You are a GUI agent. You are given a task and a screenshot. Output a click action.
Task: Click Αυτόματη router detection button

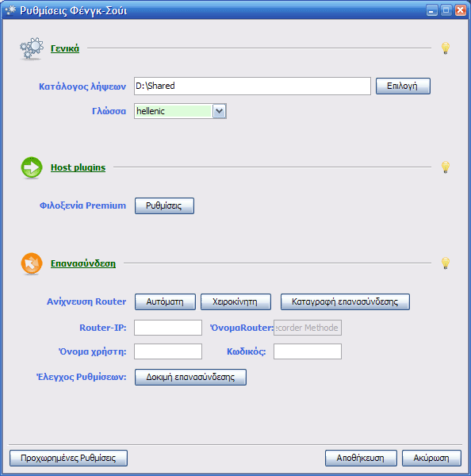(165, 301)
